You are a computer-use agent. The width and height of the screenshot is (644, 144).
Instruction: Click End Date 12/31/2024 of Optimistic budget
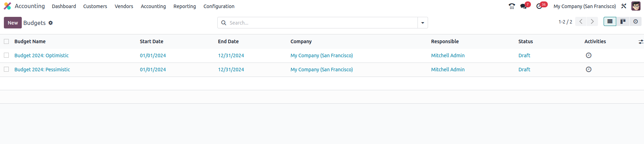point(231,55)
